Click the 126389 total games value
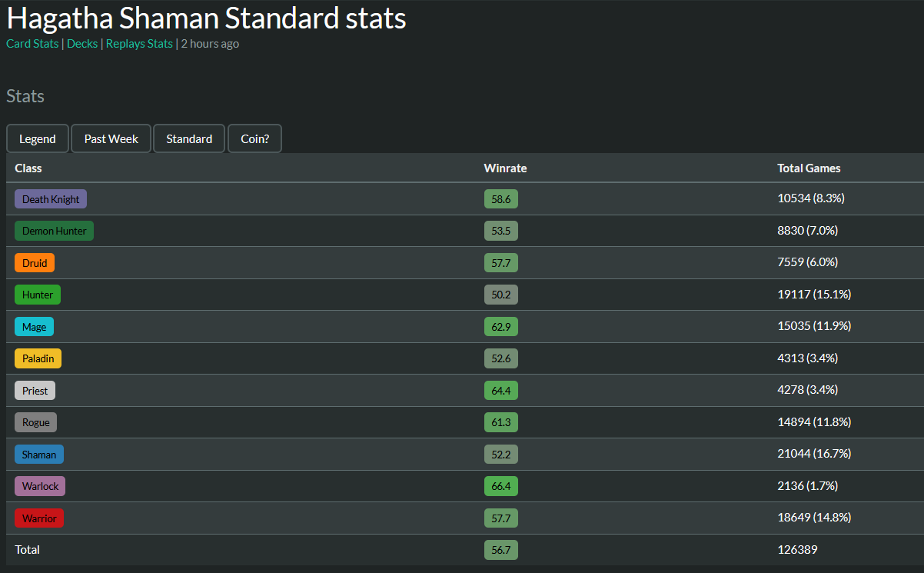This screenshot has width=924, height=573. (797, 549)
